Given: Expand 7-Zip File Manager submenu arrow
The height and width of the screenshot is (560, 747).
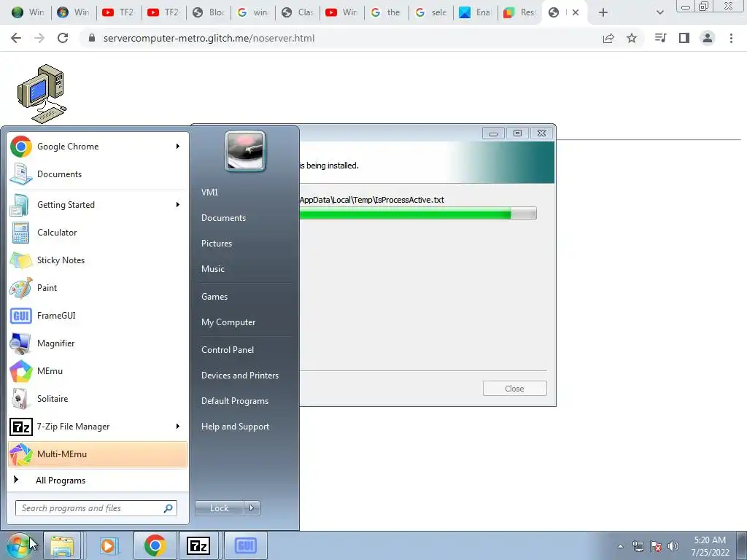Looking at the screenshot, I should (178, 426).
